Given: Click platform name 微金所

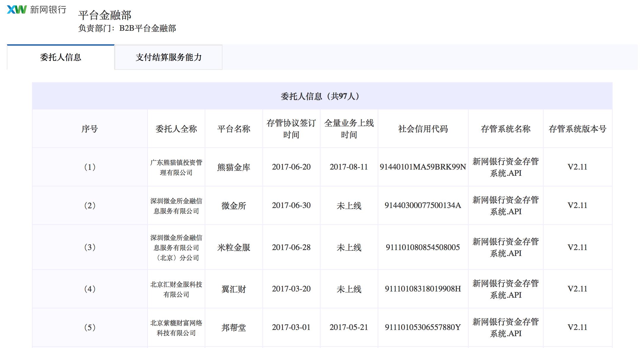Looking at the screenshot, I should click(234, 206).
